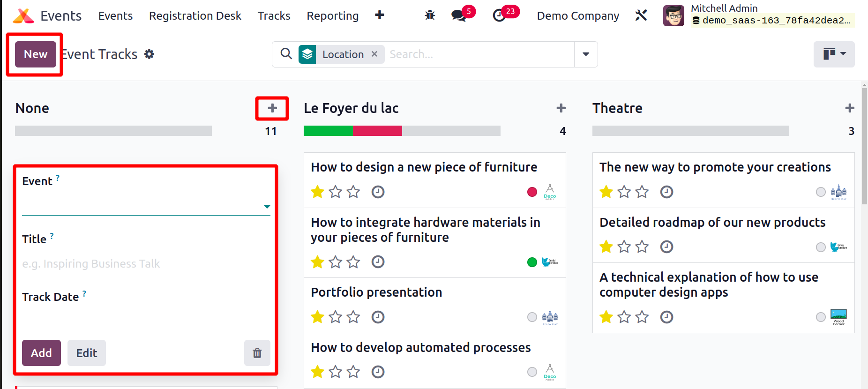Click the Edit button
The width and height of the screenshot is (868, 389).
(x=87, y=353)
